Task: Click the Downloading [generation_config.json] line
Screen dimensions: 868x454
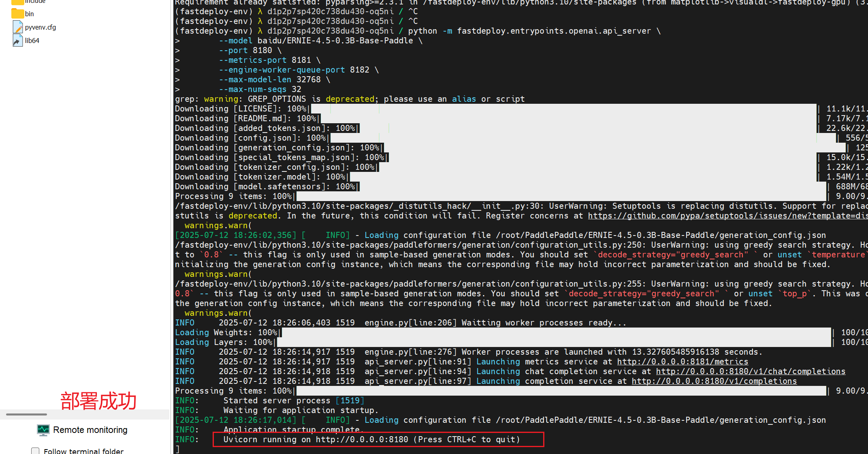Action: (x=521, y=148)
